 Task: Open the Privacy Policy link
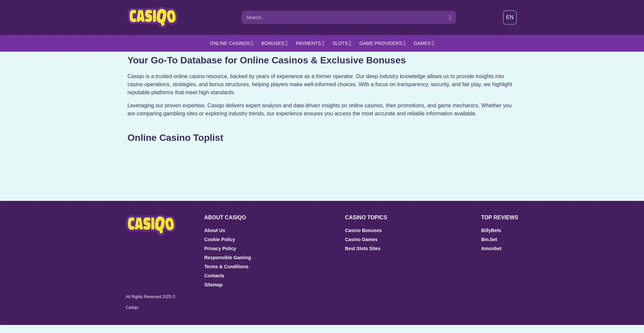pos(220,248)
